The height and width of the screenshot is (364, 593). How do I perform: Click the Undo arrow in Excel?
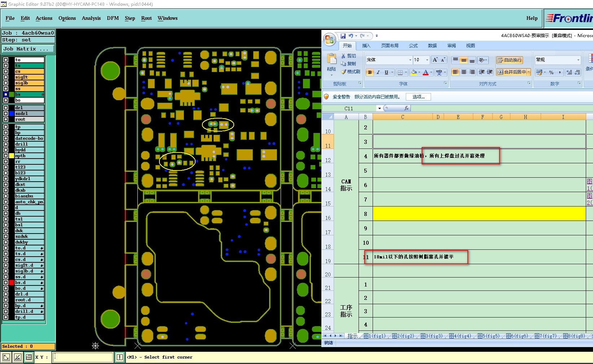[x=351, y=36]
